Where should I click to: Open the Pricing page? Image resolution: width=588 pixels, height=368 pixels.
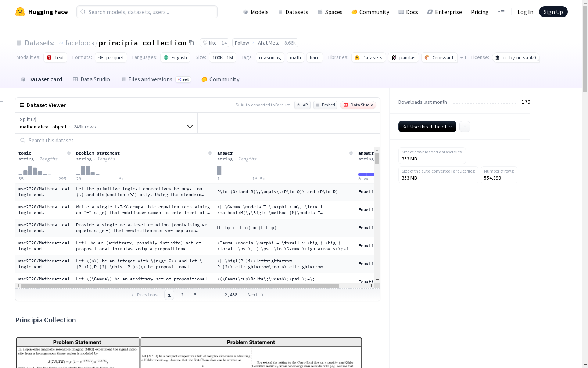click(480, 12)
